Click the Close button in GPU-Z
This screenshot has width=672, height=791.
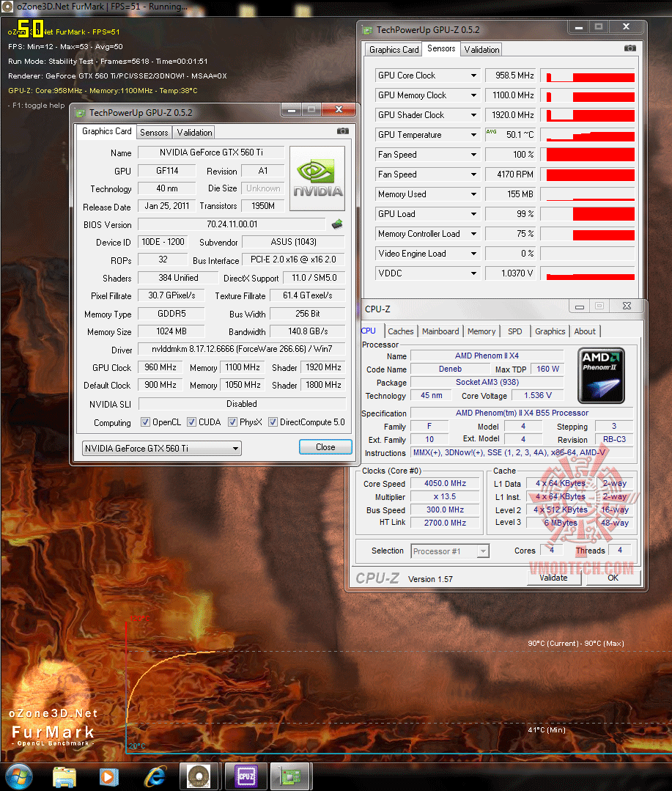tap(325, 447)
